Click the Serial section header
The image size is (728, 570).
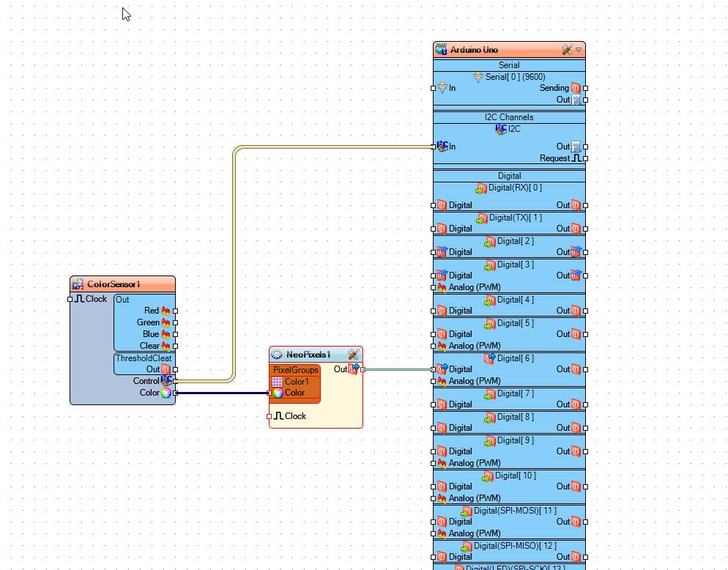[509, 65]
